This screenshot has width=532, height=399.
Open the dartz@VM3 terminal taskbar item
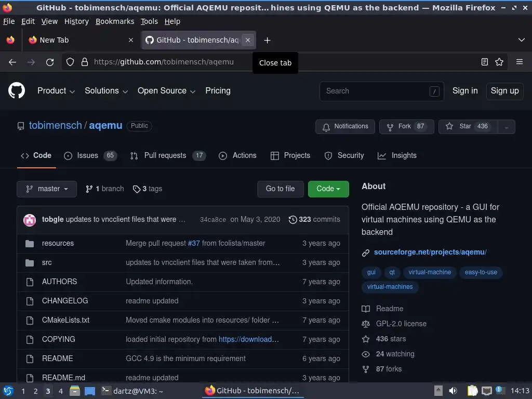(133, 391)
